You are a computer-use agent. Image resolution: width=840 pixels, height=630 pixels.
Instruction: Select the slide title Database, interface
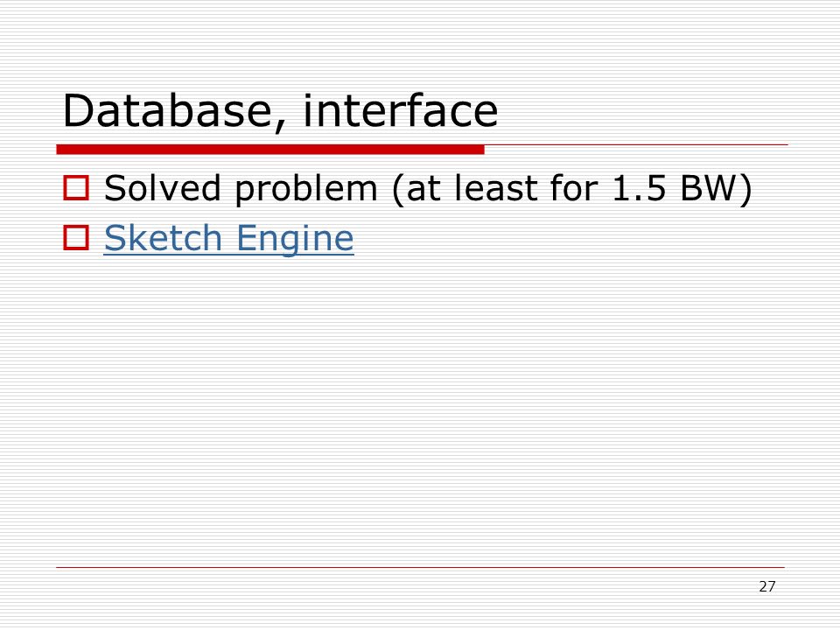280,111
